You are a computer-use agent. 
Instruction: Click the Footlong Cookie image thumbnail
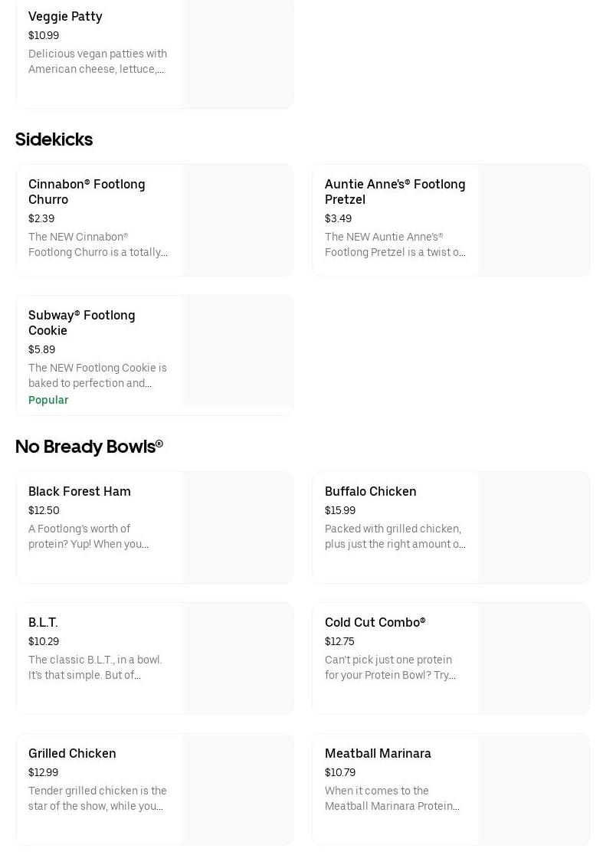click(x=237, y=351)
